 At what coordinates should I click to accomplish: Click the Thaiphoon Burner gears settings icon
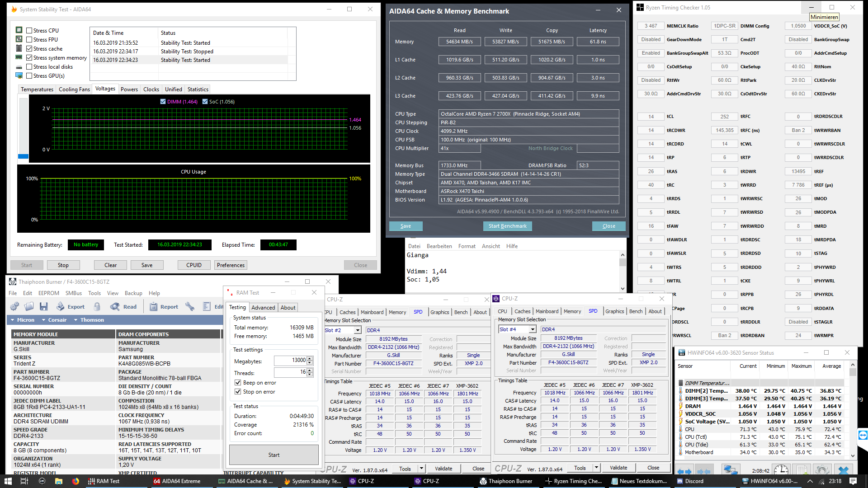14,307
